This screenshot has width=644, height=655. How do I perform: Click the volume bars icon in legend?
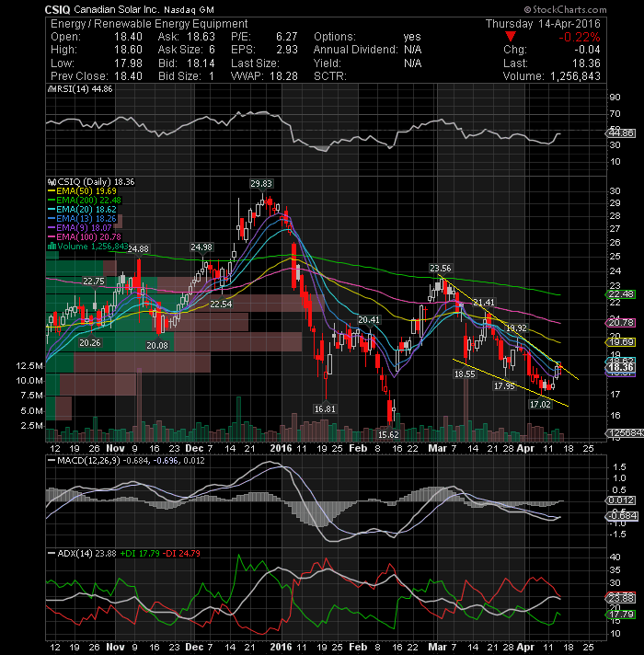[x=52, y=246]
